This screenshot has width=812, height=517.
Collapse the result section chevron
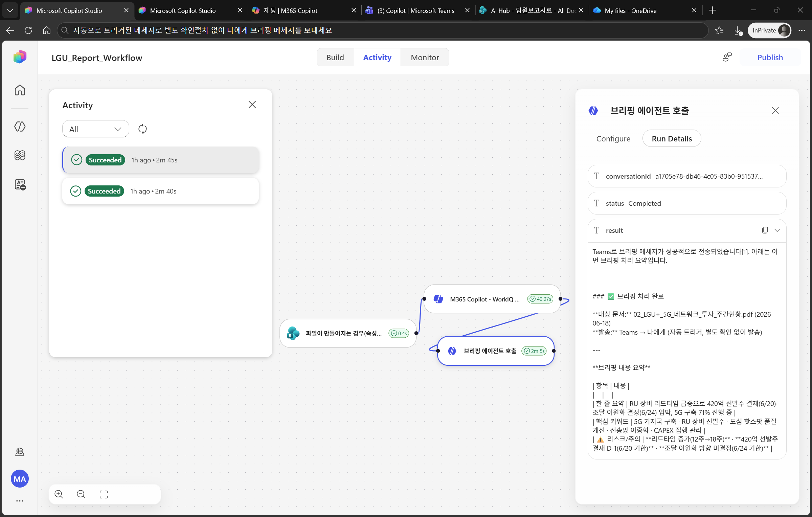click(777, 230)
